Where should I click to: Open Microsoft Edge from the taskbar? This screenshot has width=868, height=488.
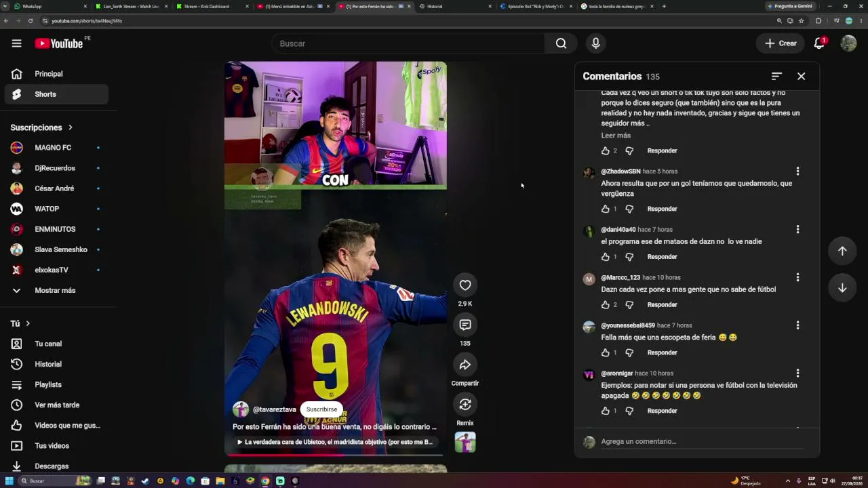point(190,481)
